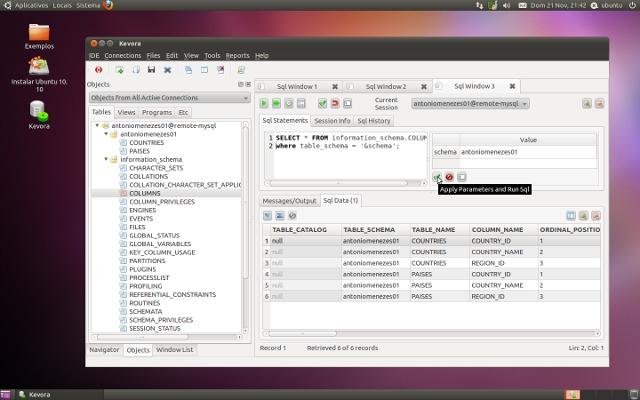Viewport: 640px width, 400px height.
Task: Select the COLUMN_PRIVILEGES table in tree
Action: point(161,201)
